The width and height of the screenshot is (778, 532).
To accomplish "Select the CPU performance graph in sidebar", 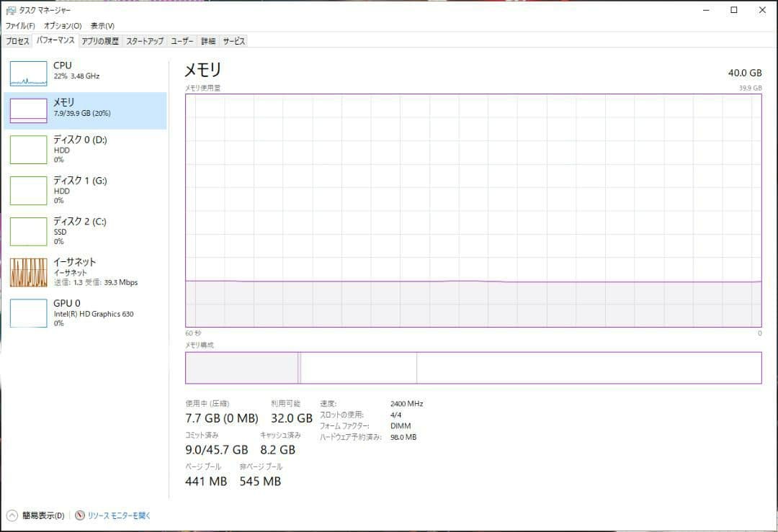I will (x=86, y=70).
